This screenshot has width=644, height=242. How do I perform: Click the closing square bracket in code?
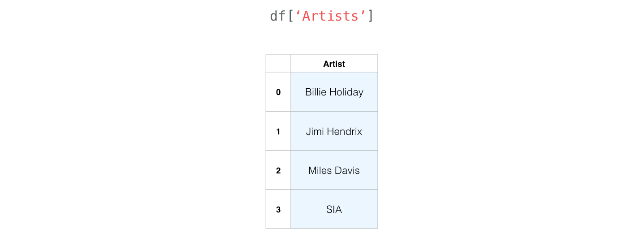click(370, 16)
